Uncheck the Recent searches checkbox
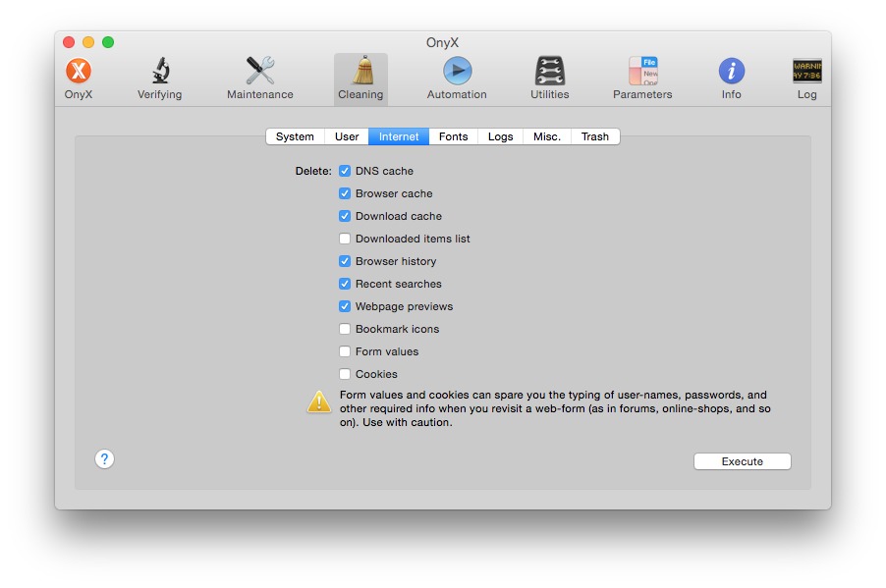 tap(345, 284)
